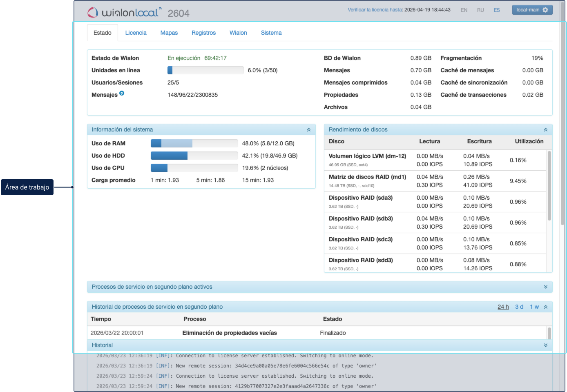Switch language to EN
567x392 pixels.
[x=464, y=10]
